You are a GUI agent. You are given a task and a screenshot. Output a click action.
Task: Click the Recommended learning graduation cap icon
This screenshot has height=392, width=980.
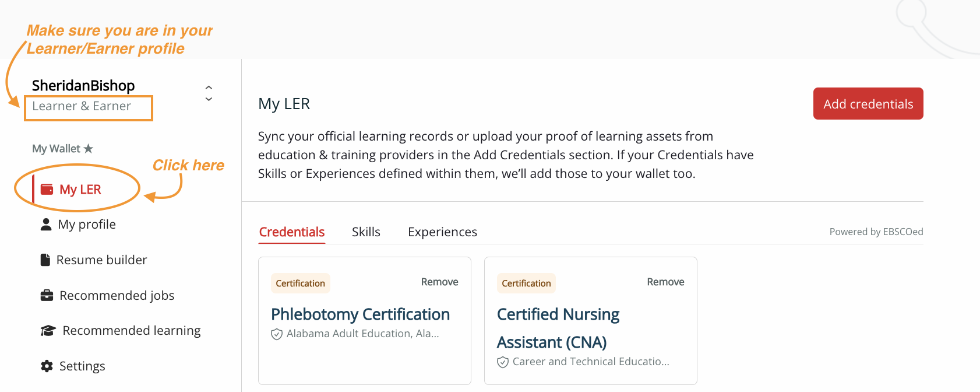click(x=48, y=331)
